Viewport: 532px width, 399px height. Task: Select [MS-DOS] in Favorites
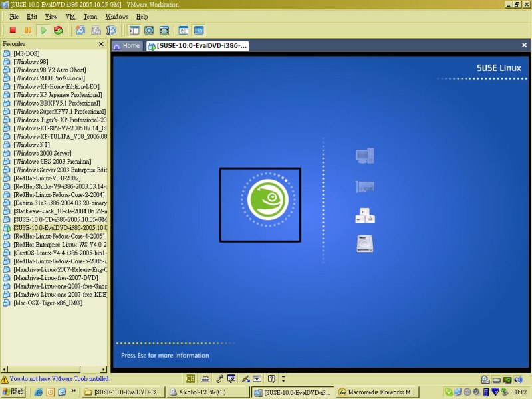coord(26,53)
